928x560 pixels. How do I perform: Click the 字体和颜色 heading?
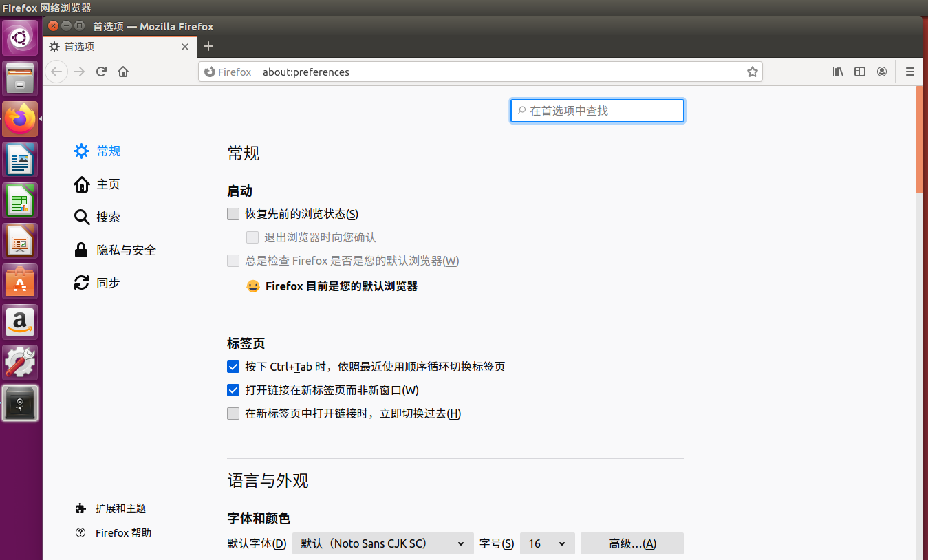tap(259, 518)
